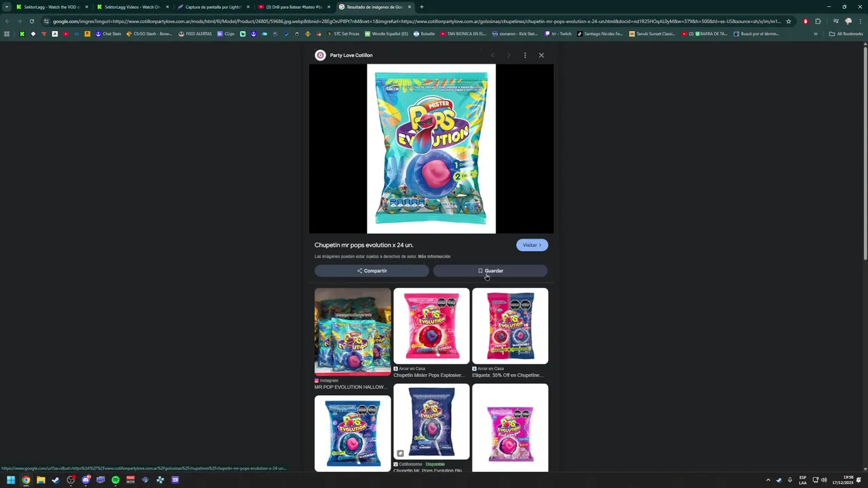The height and width of the screenshot is (488, 868).
Task: Open the Buscó por el término bookmark
Action: tap(757, 34)
